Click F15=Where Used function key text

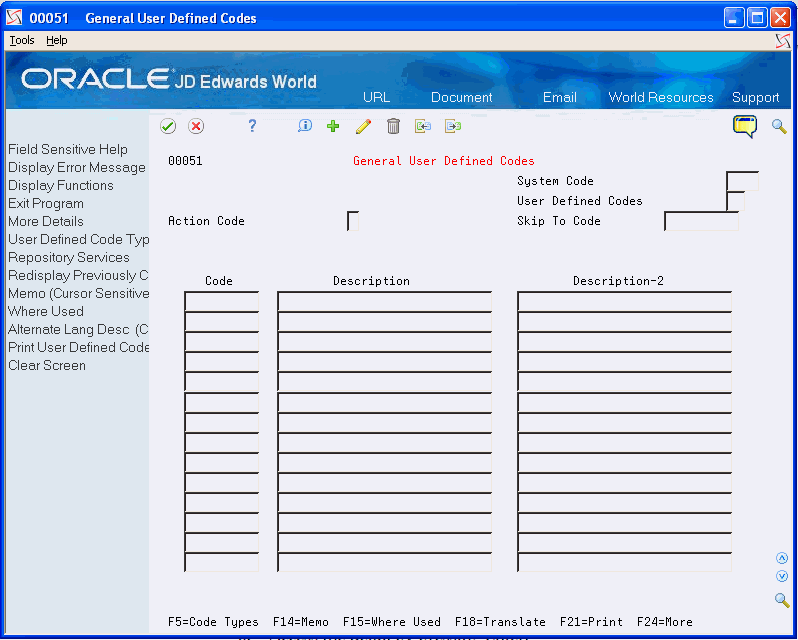[x=392, y=622]
